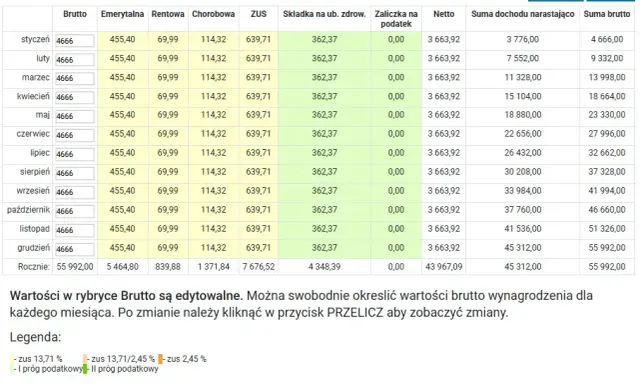Screen dimensions: 640x384
Task: Select the listopad row label
Action: (x=35, y=229)
